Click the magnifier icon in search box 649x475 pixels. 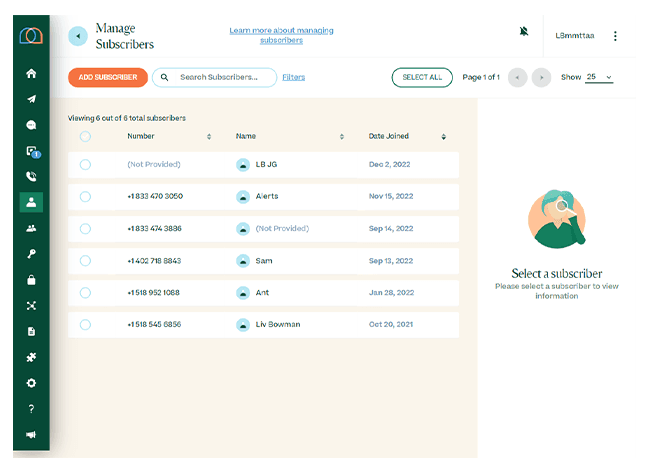tap(164, 77)
